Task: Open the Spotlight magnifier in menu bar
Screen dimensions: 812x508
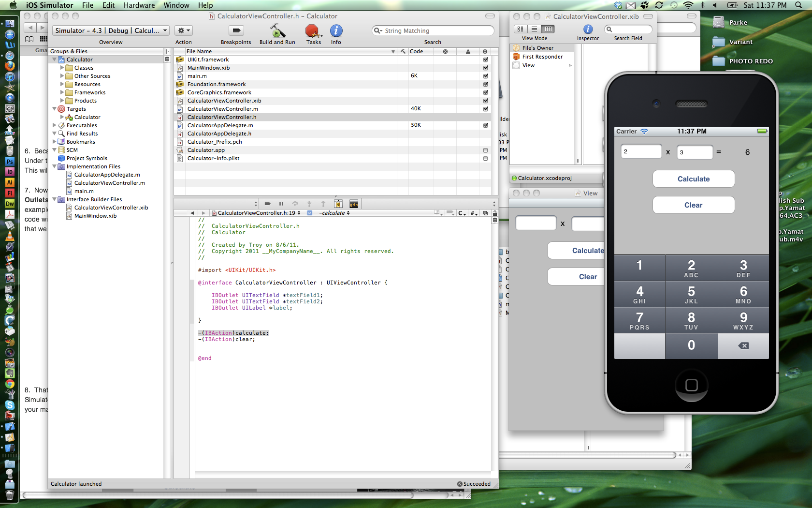Action: point(799,5)
